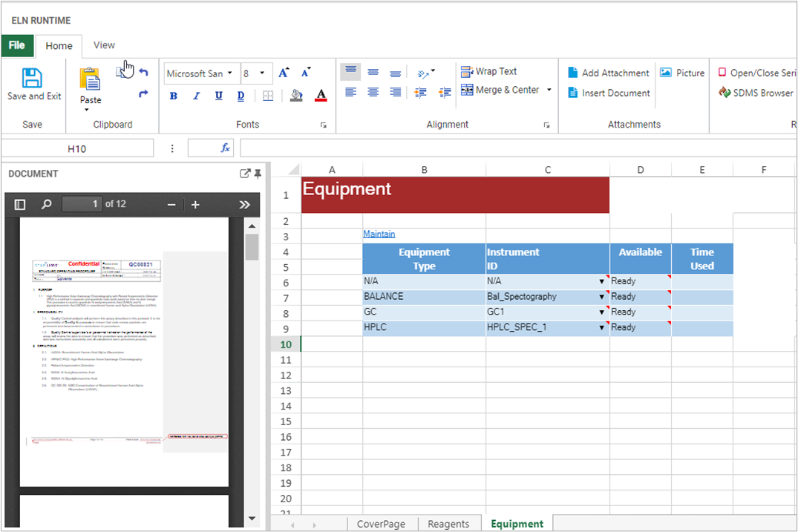Toggle Wrap Text for cells

pos(488,71)
